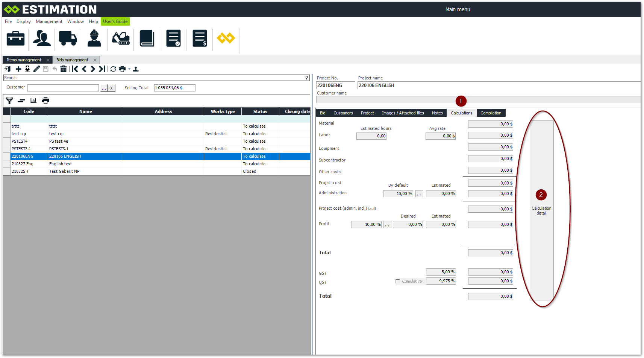Click the excavator equipment icon

(121, 38)
